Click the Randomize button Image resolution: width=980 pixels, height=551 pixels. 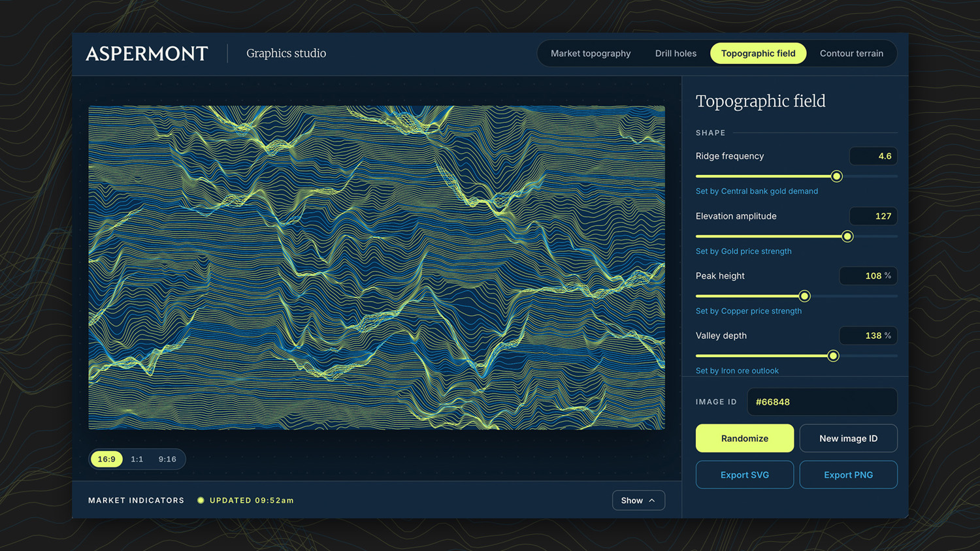745,439
